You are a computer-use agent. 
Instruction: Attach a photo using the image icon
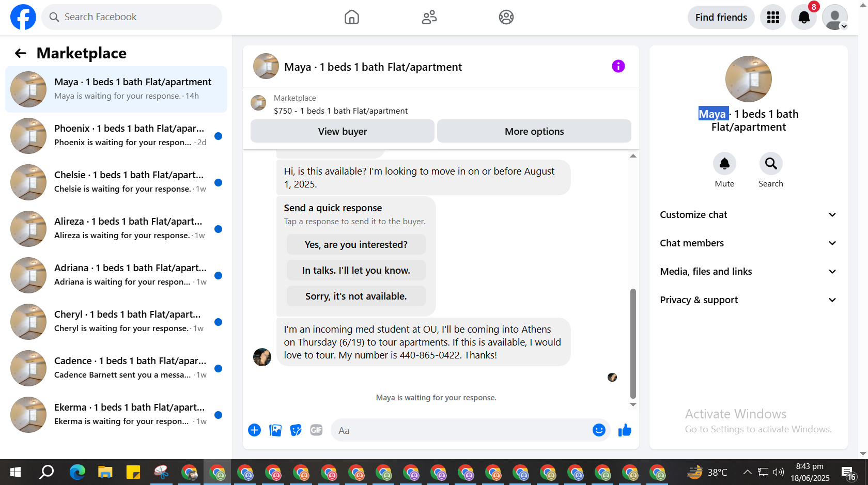coord(275,430)
